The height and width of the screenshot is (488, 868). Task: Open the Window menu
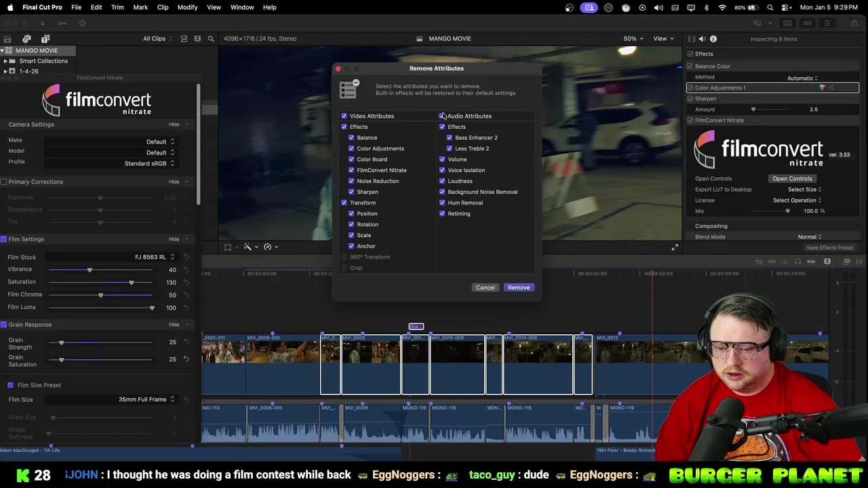(x=242, y=7)
